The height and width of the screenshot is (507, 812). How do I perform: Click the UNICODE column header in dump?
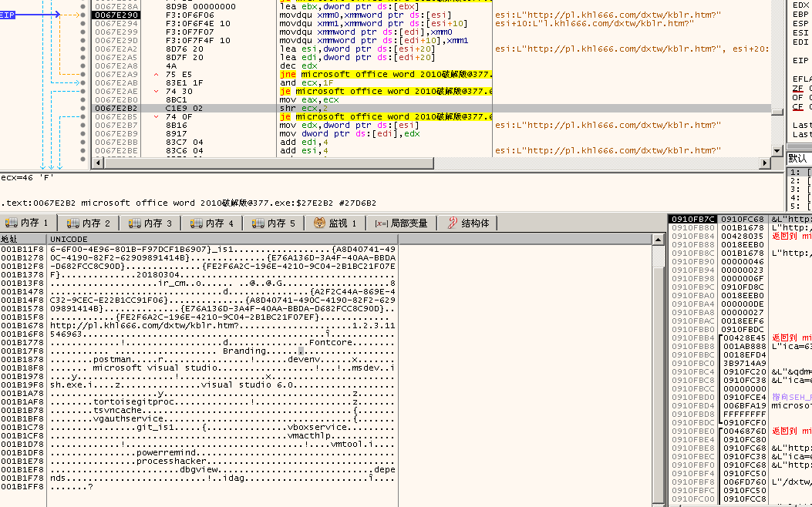69,240
